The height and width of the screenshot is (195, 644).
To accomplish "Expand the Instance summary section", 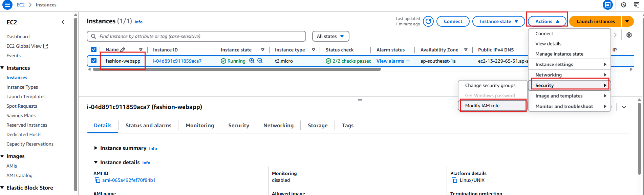I will coord(96,148).
